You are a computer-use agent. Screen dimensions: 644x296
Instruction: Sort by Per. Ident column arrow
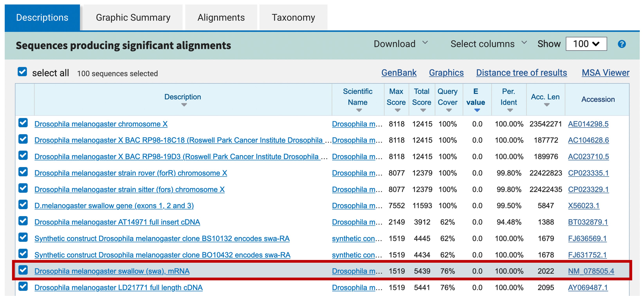click(510, 110)
